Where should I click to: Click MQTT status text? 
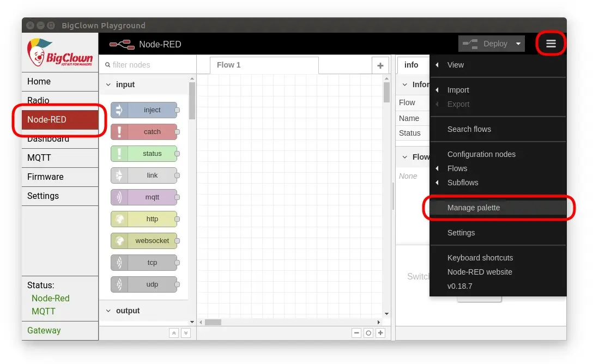(44, 312)
